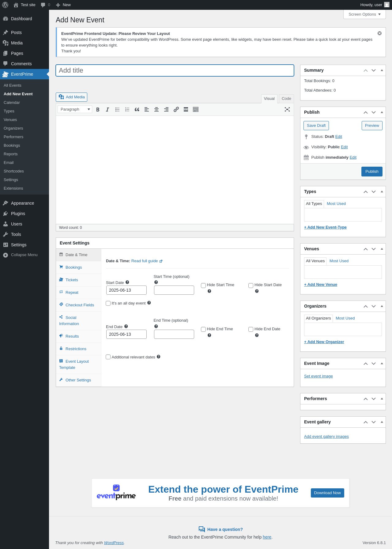Click Download Now on EventPrime banner
Image resolution: width=392 pixels, height=549 pixels.
(x=327, y=493)
